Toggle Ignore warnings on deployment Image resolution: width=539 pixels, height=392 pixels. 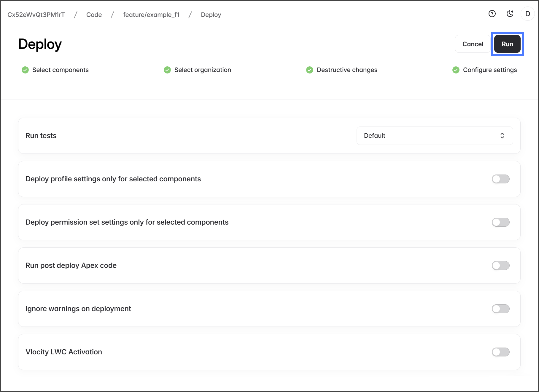click(x=500, y=309)
